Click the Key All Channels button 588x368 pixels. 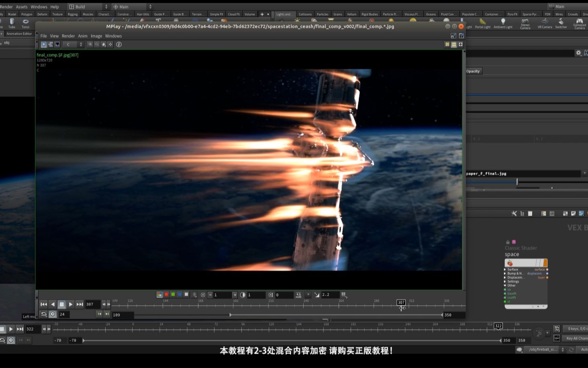point(576,338)
